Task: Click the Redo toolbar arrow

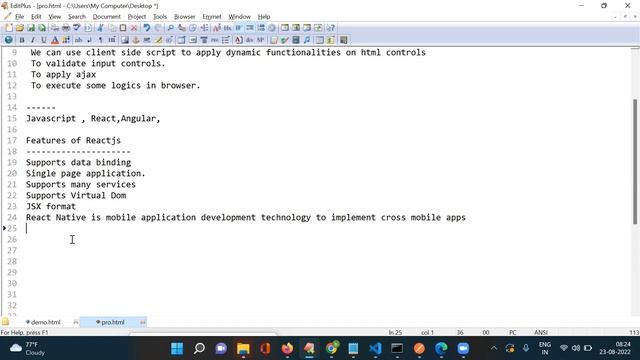Action: [158, 28]
